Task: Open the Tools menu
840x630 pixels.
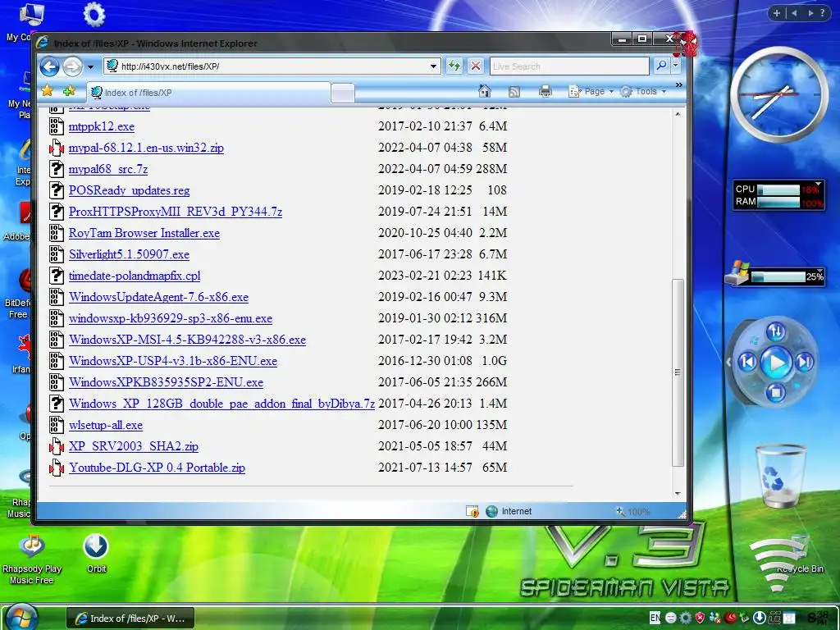Action: point(643,92)
